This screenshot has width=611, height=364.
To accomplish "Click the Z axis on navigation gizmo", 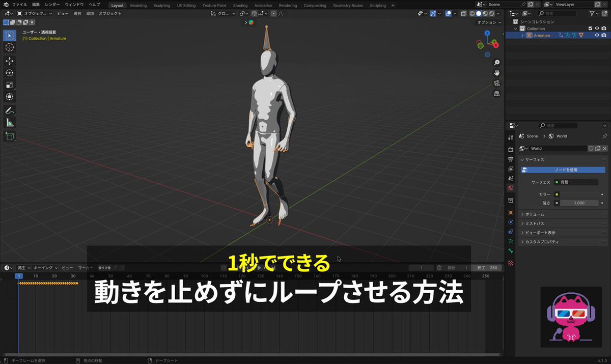I will 487,33.
